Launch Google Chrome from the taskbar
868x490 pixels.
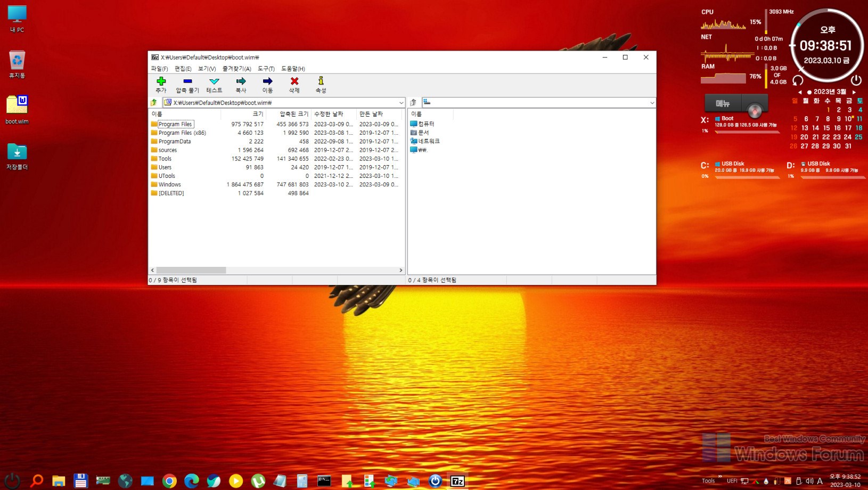coord(169,481)
